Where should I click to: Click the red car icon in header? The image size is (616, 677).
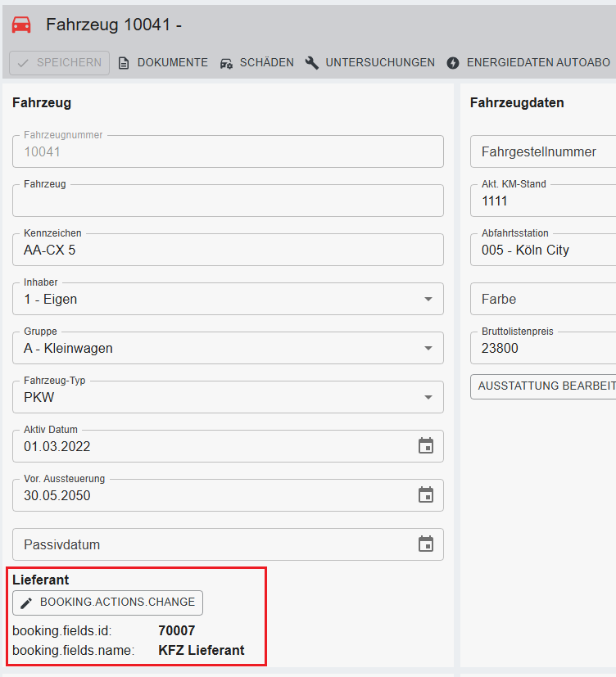pos(21,25)
